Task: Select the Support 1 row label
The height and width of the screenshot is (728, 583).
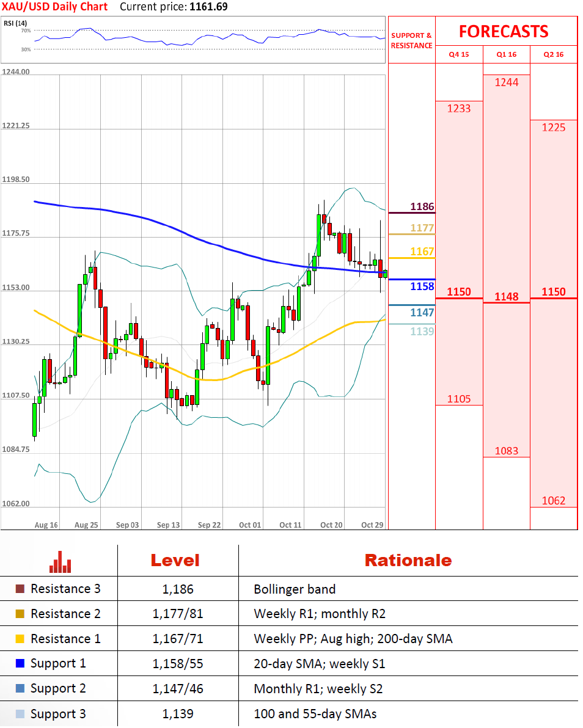Action: point(58,664)
